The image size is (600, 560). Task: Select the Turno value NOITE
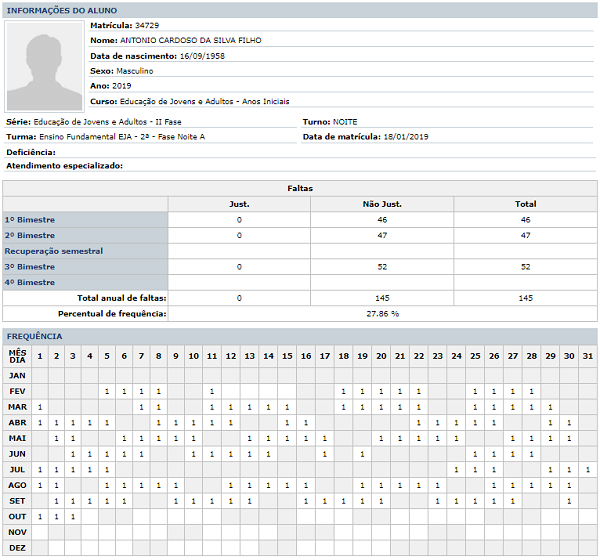[345, 122]
